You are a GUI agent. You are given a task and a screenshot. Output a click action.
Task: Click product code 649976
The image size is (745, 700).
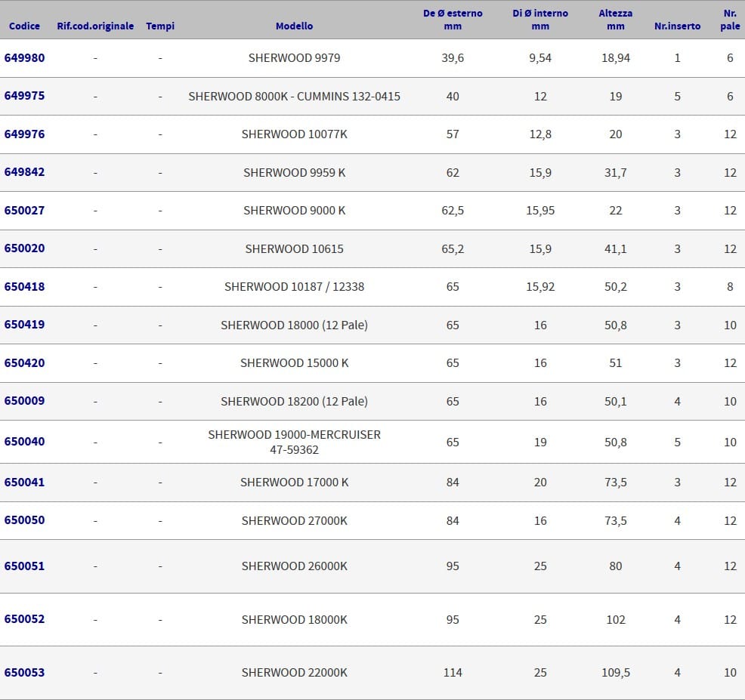coord(24,134)
